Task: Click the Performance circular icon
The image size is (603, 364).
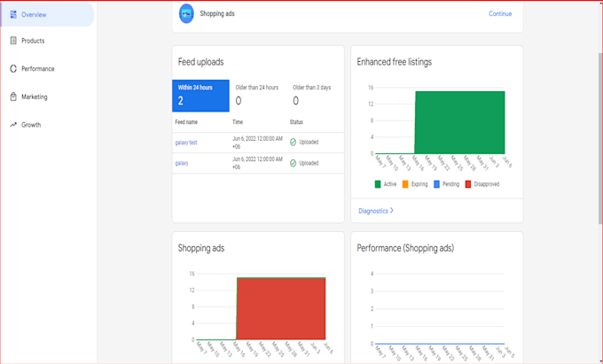Action: pos(13,69)
